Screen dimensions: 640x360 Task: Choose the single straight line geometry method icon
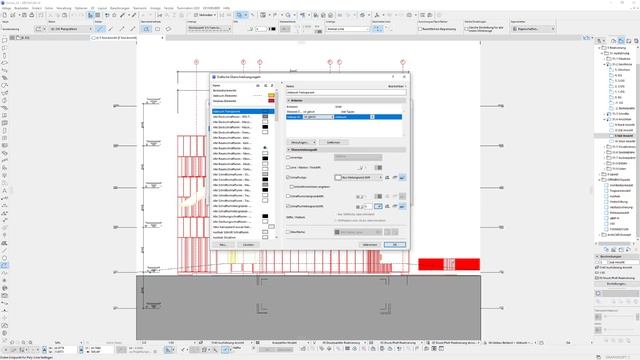click(x=100, y=29)
